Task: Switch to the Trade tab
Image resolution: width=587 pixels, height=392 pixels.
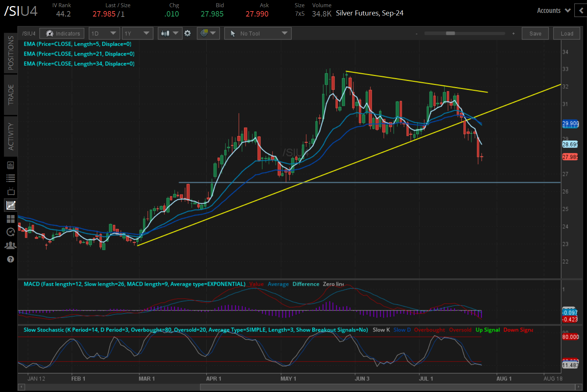Action: [10, 95]
